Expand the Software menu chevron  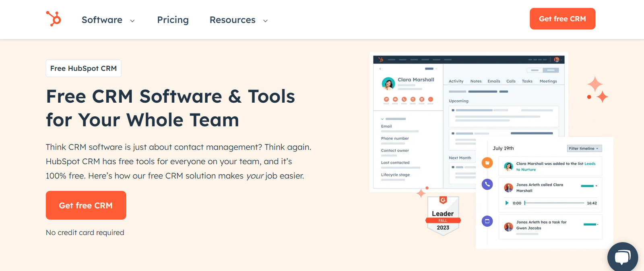click(132, 21)
